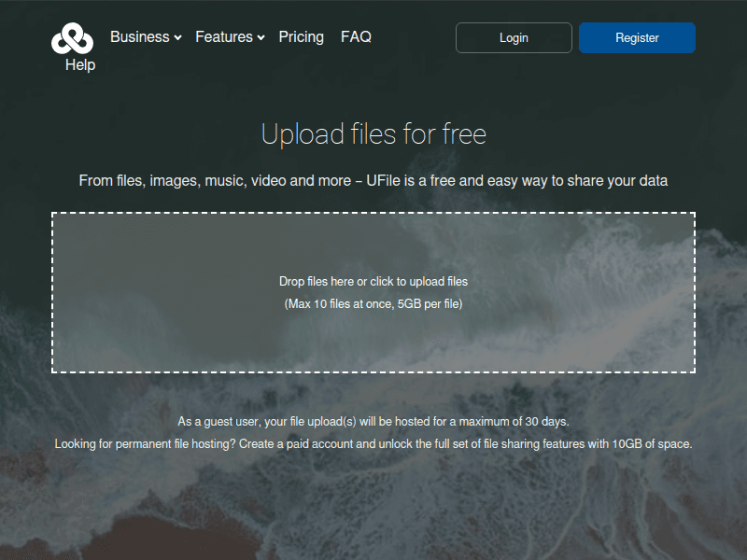The height and width of the screenshot is (560, 747).
Task: Sign in via the Login button
Action: (x=513, y=37)
